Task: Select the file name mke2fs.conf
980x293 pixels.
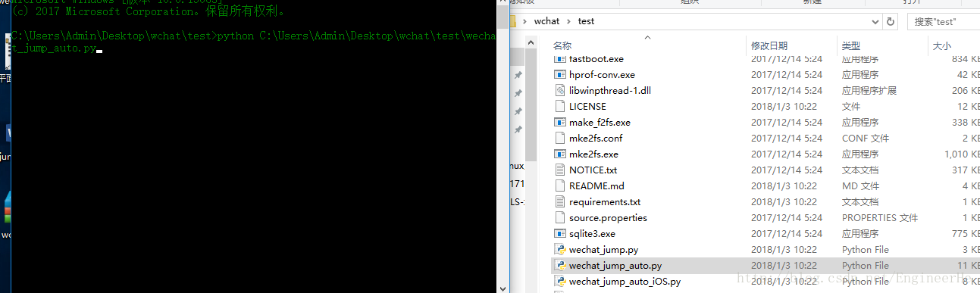Action: [596, 138]
